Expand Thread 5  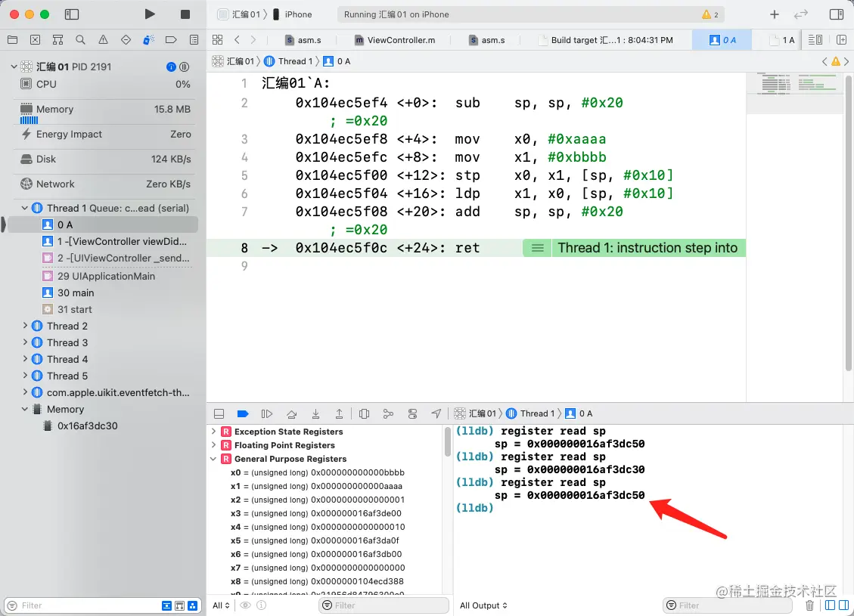(24, 376)
